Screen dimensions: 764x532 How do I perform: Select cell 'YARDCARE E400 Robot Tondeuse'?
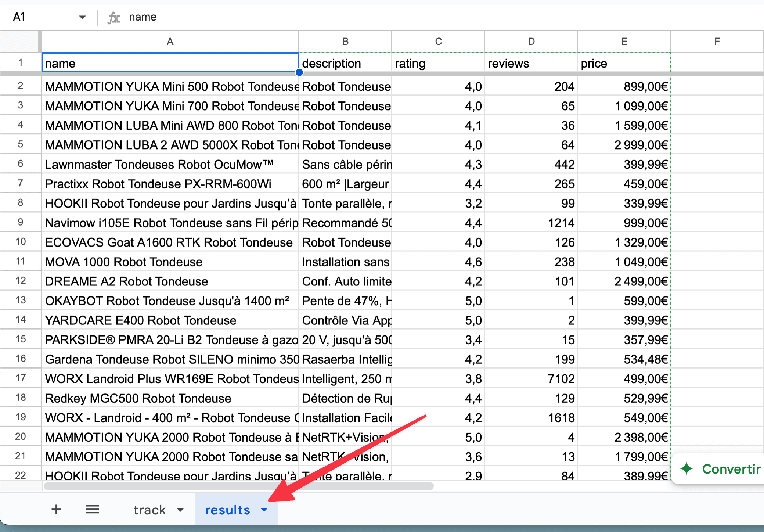click(x=170, y=320)
